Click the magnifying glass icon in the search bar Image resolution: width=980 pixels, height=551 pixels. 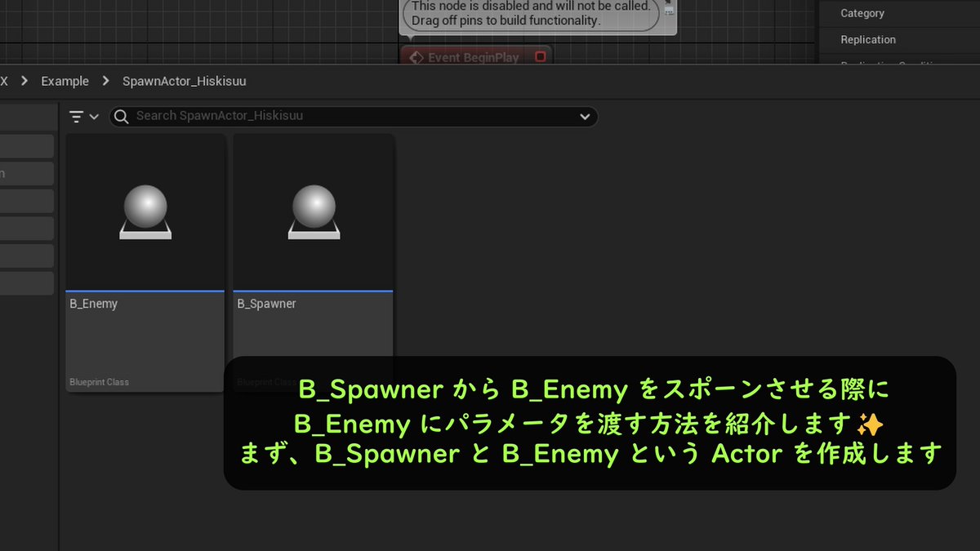[x=120, y=116]
